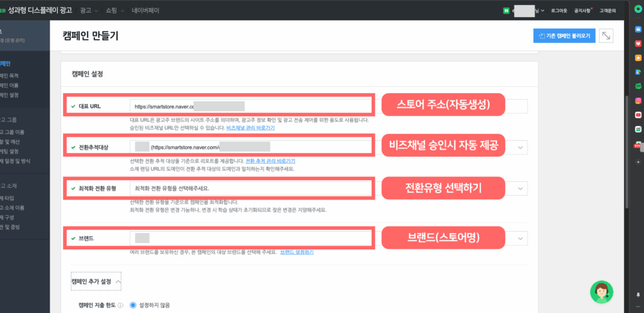Open green chart icon in right sidebar
Screen dimensions: 644x313
tap(638, 129)
